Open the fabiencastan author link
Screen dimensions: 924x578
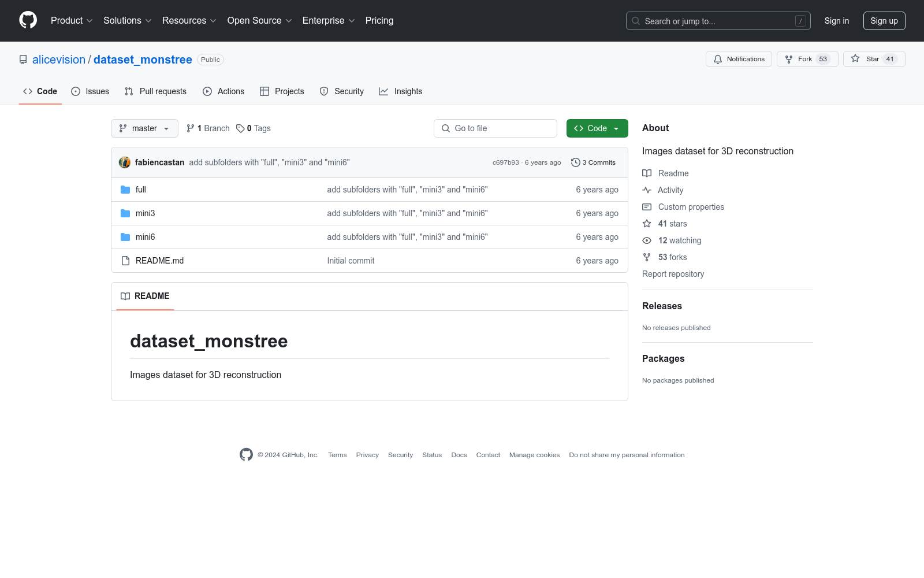tap(160, 162)
